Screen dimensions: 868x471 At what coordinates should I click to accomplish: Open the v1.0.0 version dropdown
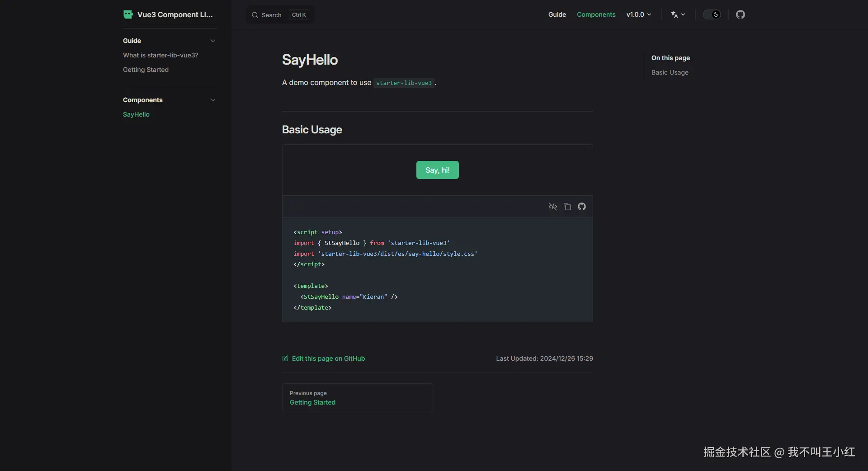(638, 14)
